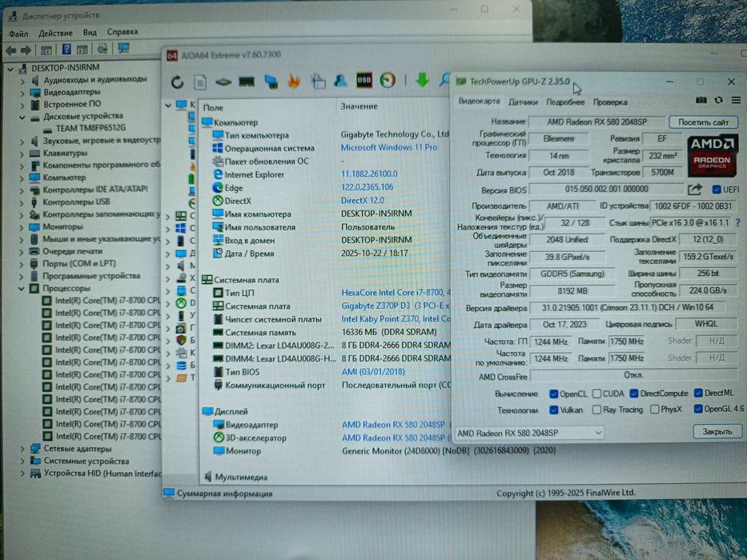
Task: Click the AIDA64 gauge benchmark icon
Action: coord(388,80)
